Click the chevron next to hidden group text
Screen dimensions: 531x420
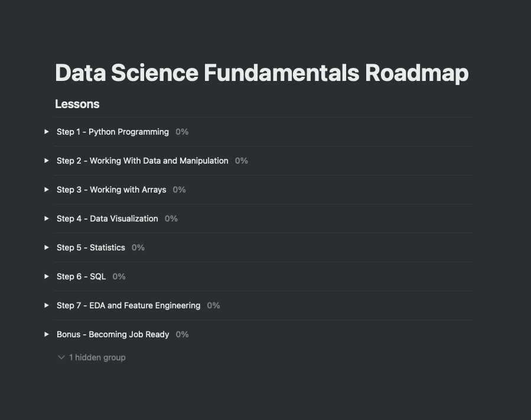[x=61, y=357]
